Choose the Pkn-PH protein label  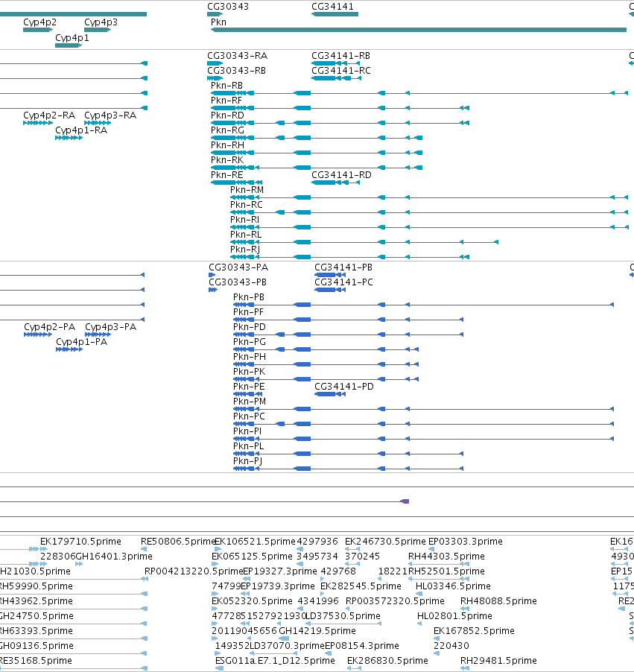coord(250,357)
